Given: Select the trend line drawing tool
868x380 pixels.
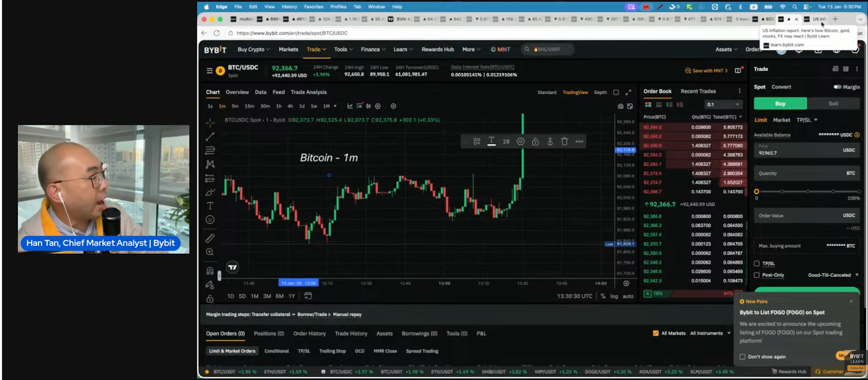Looking at the screenshot, I should (210, 137).
